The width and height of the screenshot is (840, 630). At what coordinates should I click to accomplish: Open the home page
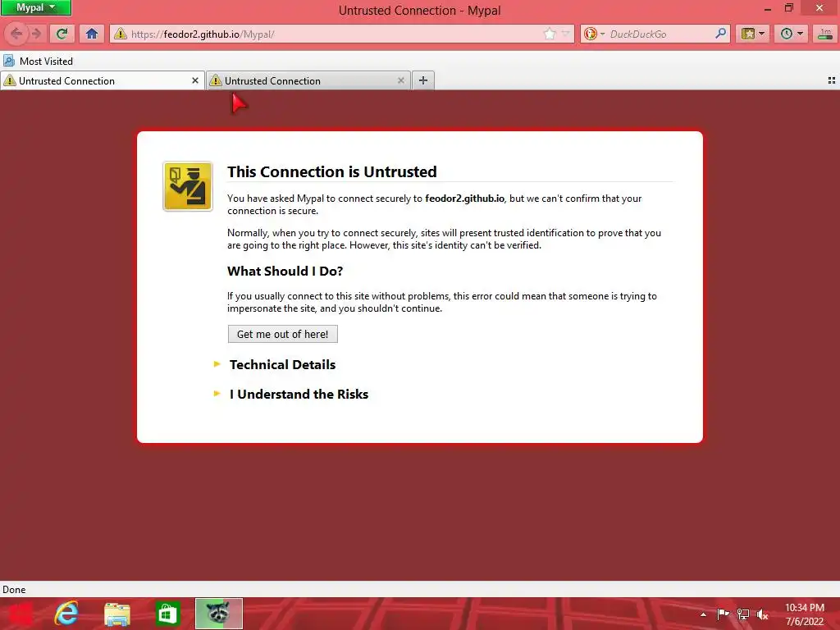[92, 34]
